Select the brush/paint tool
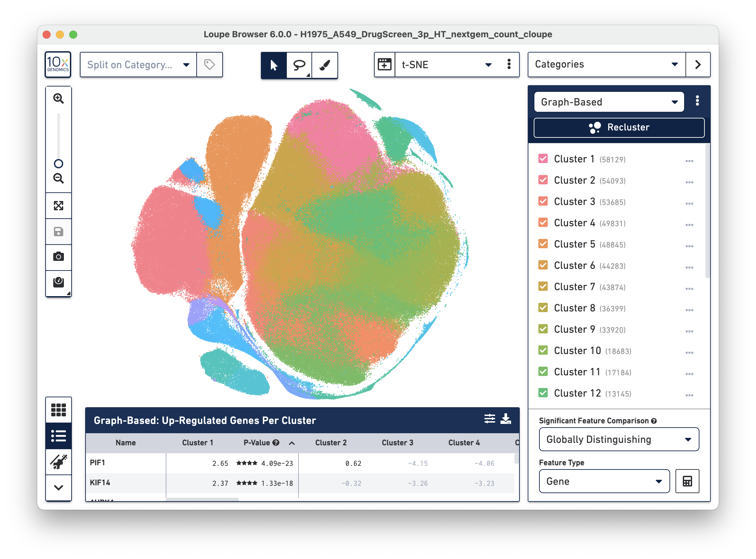Screen dimensions: 756x559 (x=324, y=65)
